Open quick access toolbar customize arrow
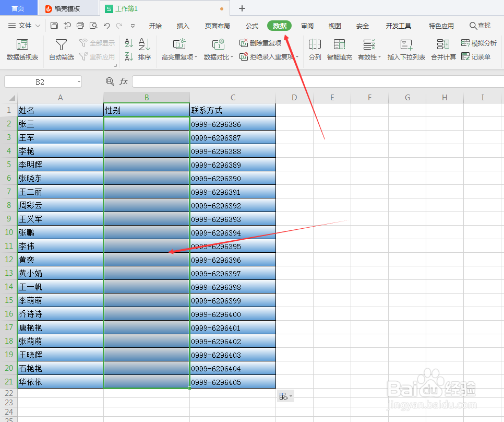The height and width of the screenshot is (422, 504). coord(133,26)
